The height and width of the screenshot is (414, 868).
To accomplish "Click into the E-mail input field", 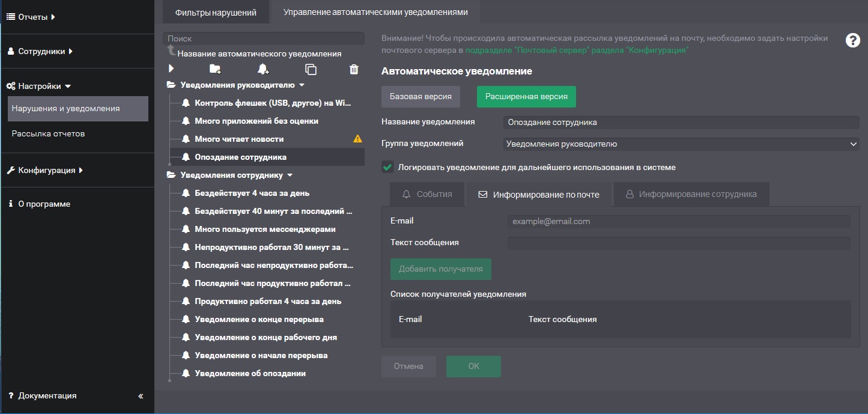I will click(678, 221).
